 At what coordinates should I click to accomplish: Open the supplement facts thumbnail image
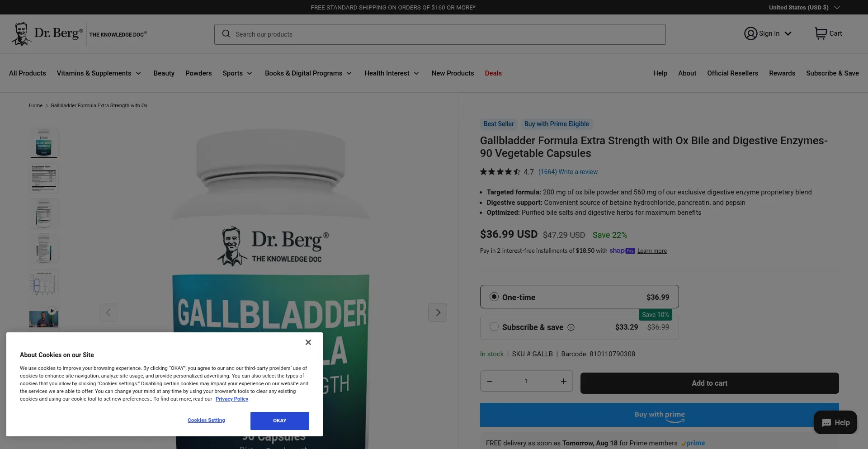44,178
